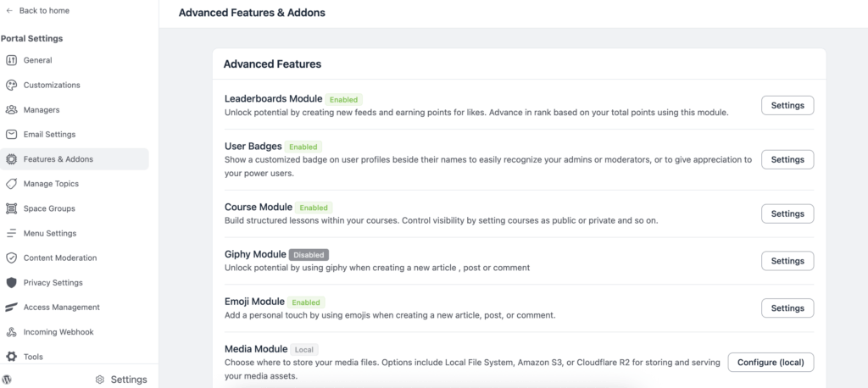Open the General menu item
The height and width of the screenshot is (388, 868).
tap(75, 60)
